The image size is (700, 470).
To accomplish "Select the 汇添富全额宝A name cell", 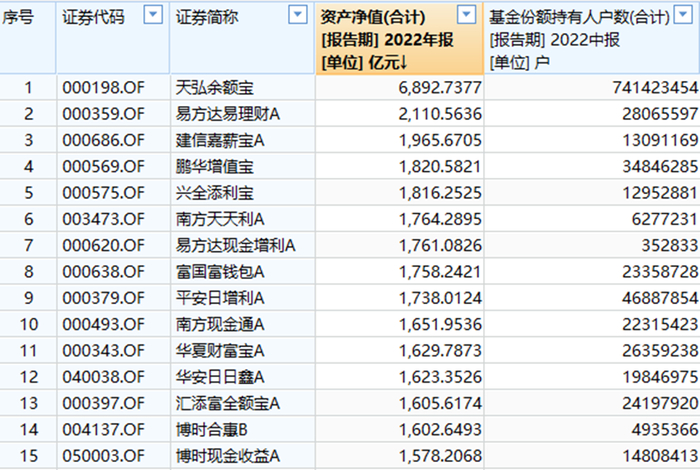I will click(x=242, y=403).
